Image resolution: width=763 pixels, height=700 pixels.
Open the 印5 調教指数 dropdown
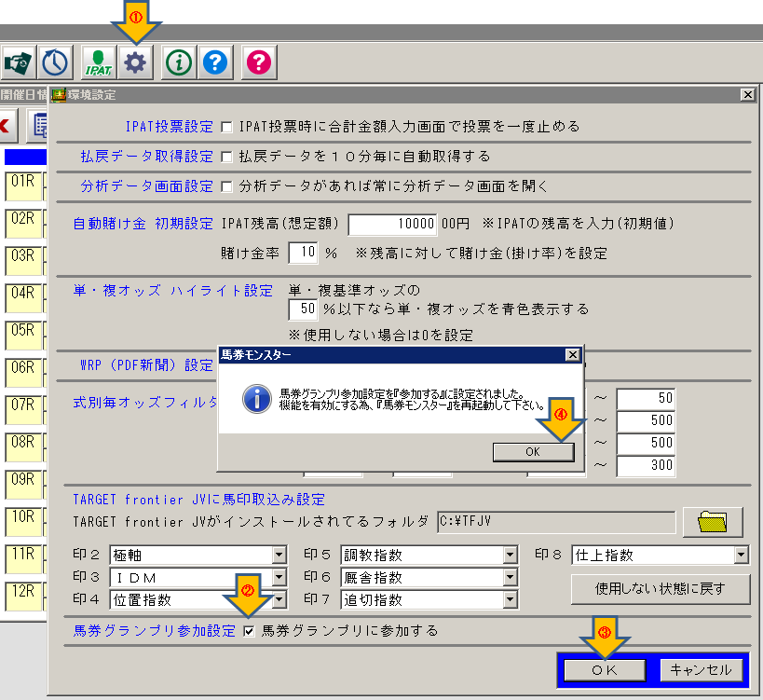tap(510, 555)
